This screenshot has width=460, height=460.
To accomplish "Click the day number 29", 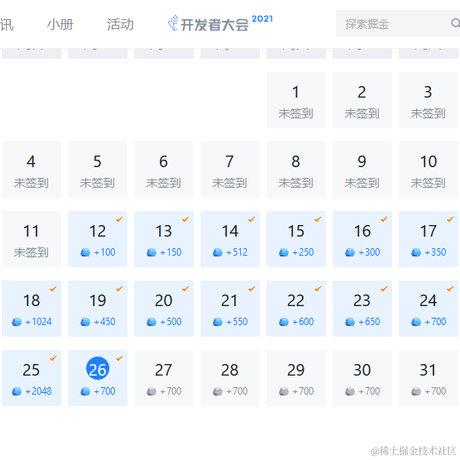I will [x=296, y=370].
